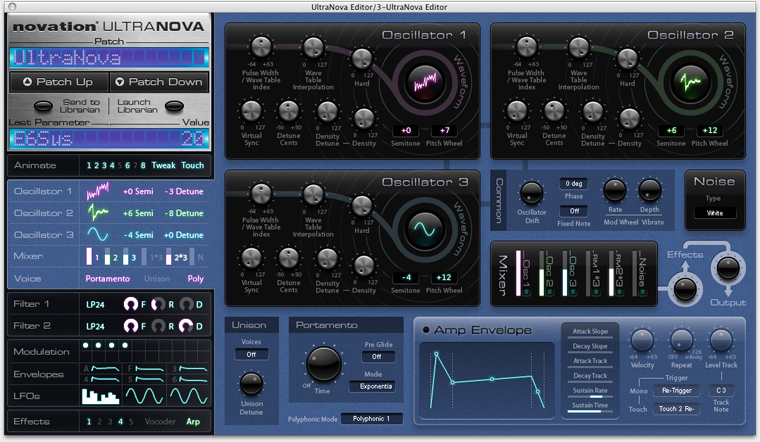Screen dimensions: 760x442
Task: Click Oscillator 1 Wave Table Interpolation knob
Action: (313, 47)
